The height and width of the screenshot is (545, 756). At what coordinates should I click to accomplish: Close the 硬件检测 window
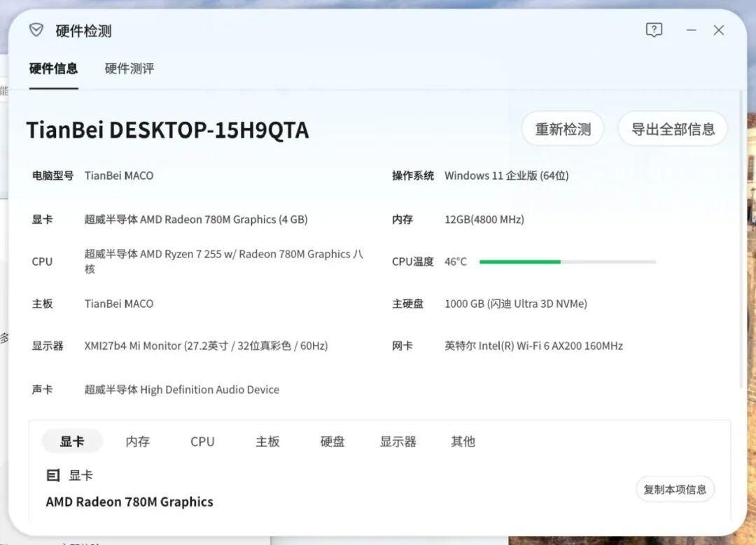[719, 30]
